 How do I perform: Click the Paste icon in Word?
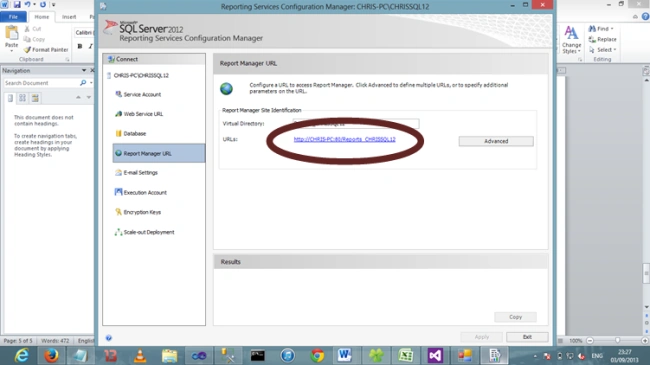click(x=12, y=32)
